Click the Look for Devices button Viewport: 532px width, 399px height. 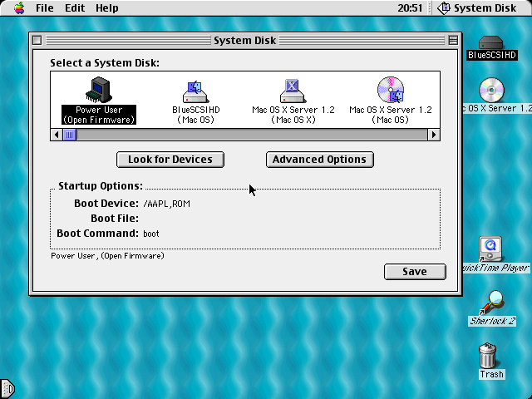[x=170, y=160]
